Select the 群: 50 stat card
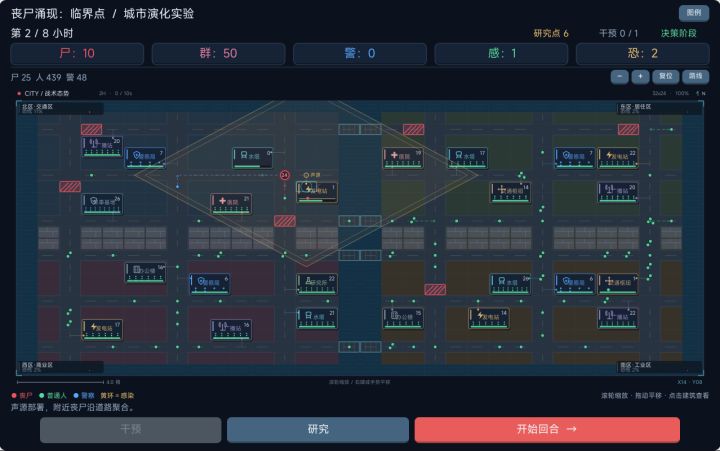 point(219,53)
